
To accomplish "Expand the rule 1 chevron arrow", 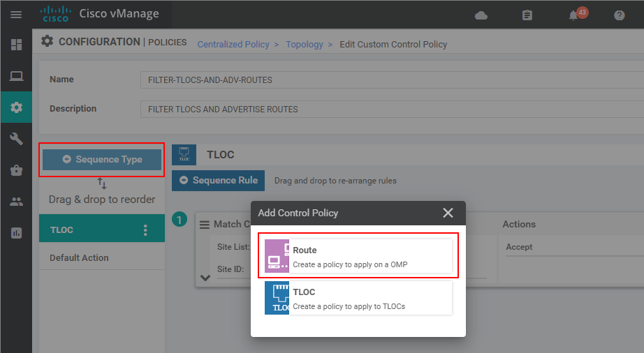I will pyautogui.click(x=205, y=277).
